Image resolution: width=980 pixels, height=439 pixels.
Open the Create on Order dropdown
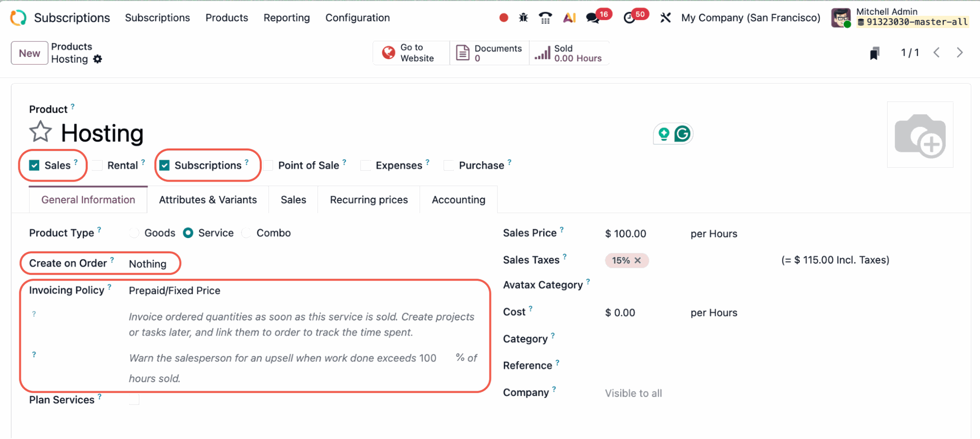point(148,264)
